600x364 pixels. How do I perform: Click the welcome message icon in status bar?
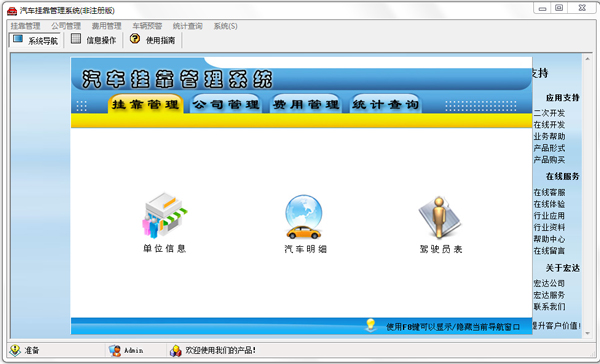pyautogui.click(x=176, y=350)
